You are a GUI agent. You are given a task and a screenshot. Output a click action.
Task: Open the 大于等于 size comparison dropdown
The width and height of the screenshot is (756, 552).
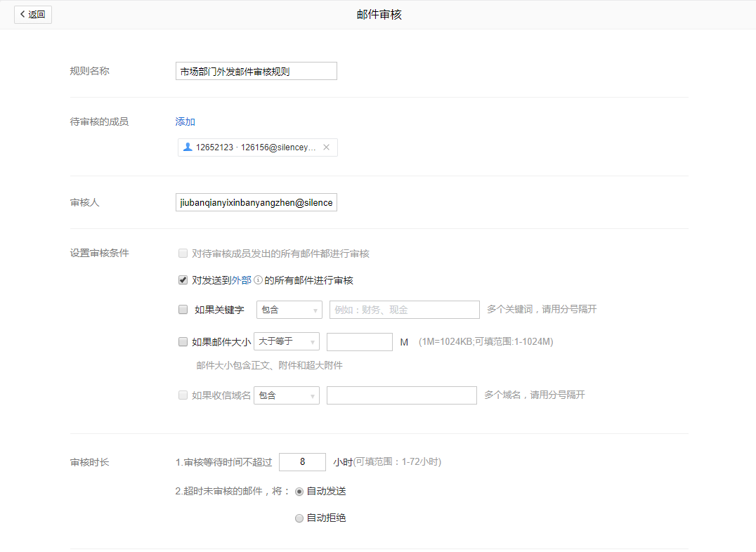tap(287, 341)
